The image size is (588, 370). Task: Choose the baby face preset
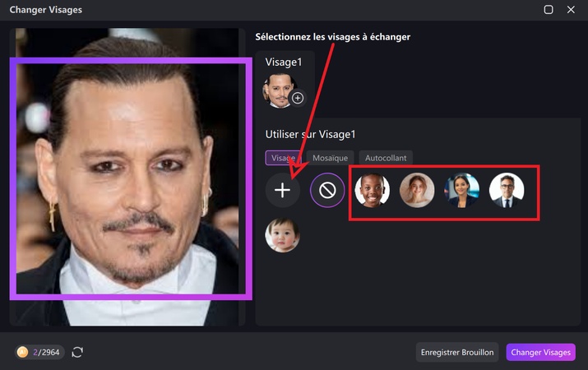pos(282,235)
